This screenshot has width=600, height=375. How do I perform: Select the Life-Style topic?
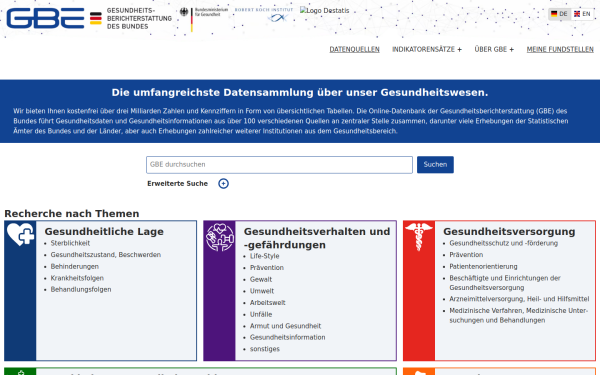(264, 256)
